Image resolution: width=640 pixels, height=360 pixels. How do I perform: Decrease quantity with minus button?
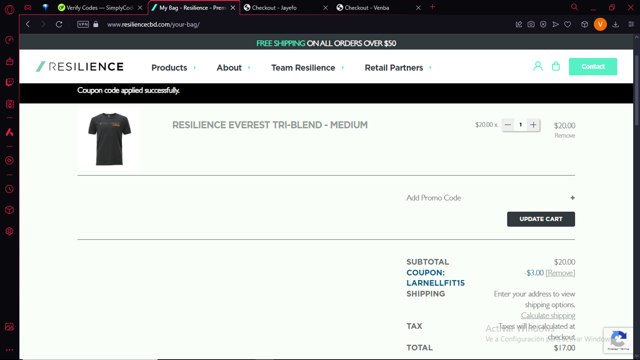(x=508, y=125)
